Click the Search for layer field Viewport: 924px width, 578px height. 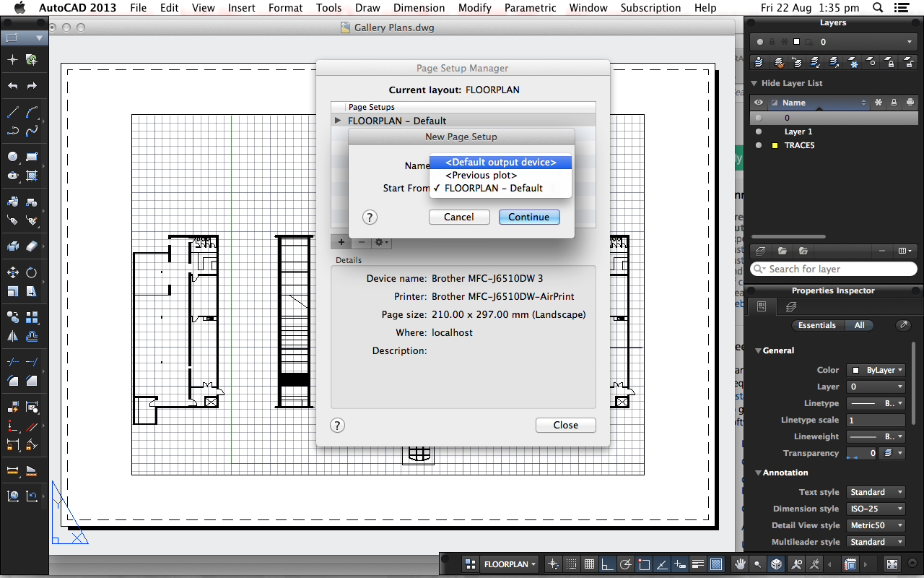pos(834,269)
